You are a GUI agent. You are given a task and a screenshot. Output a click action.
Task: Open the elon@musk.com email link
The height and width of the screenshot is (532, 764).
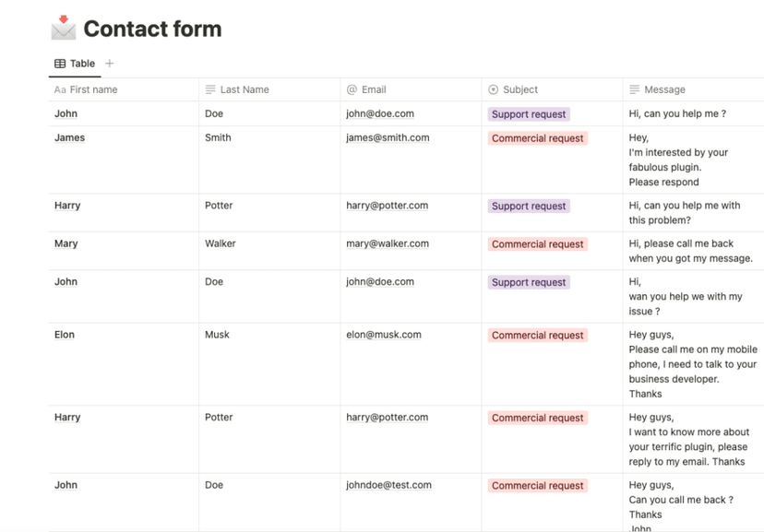[384, 335]
